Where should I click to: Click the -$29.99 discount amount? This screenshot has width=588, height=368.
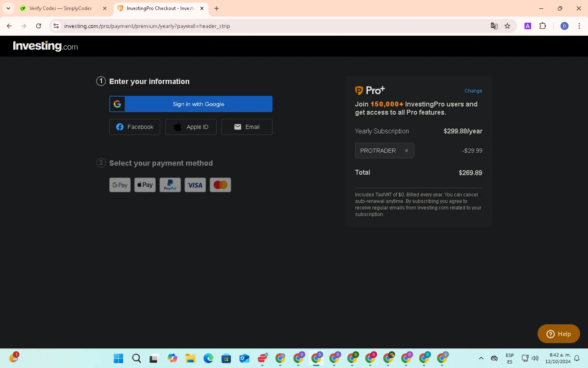(472, 151)
